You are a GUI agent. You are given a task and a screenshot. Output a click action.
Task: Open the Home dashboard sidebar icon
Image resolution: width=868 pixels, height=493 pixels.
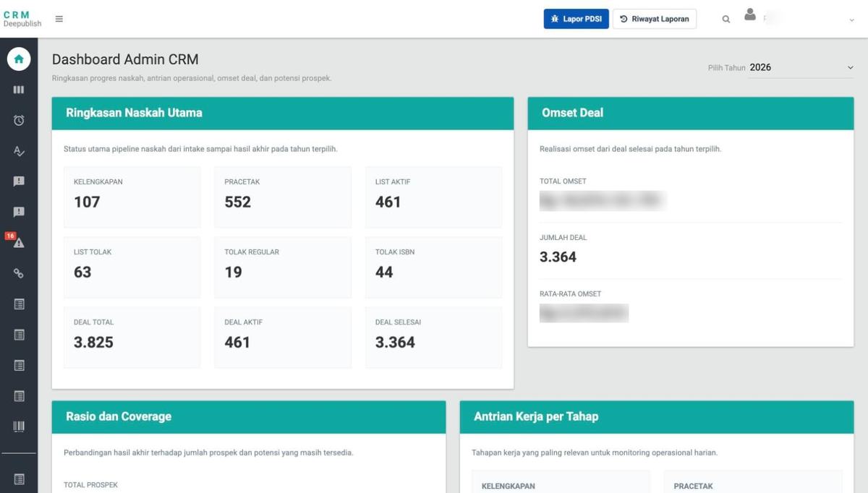(x=19, y=59)
